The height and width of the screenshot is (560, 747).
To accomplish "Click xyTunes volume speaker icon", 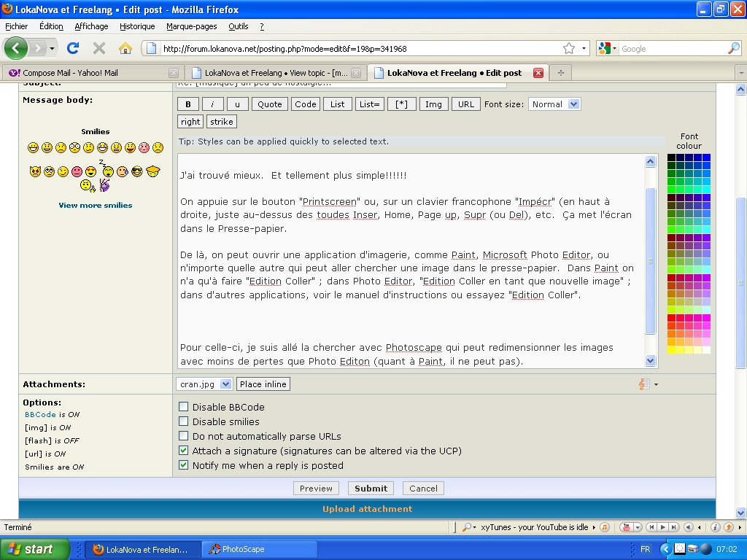I will pos(688,527).
